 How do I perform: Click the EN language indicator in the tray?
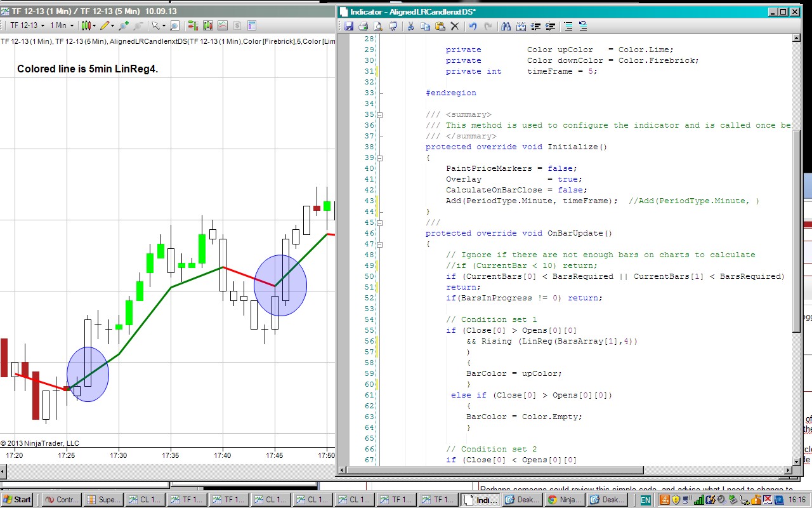click(x=645, y=500)
